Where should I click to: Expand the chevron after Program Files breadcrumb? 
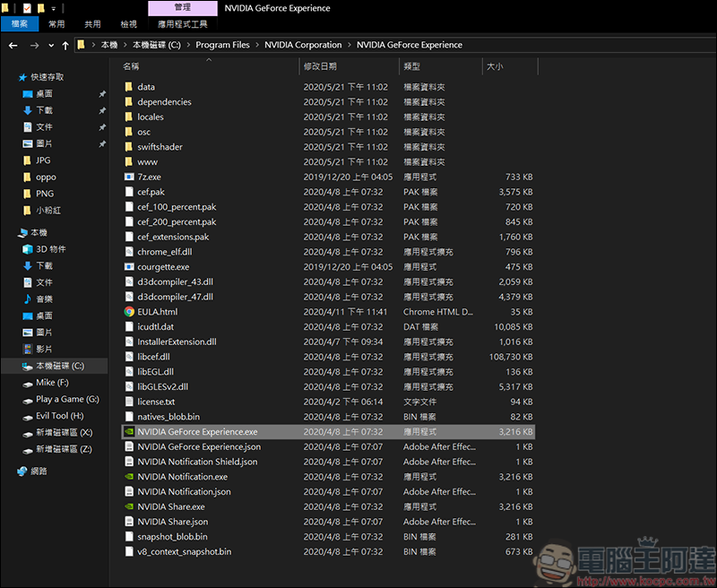click(x=257, y=45)
